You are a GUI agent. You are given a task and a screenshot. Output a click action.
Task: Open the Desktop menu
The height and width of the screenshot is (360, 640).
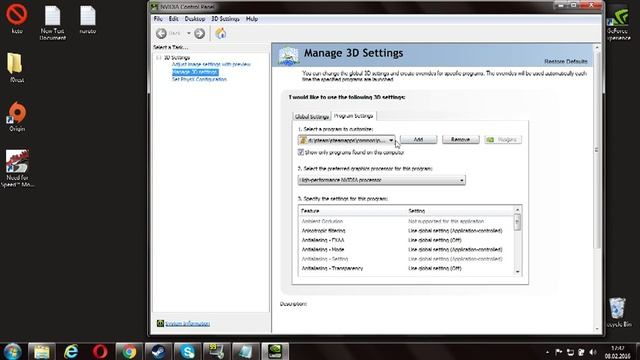click(x=195, y=19)
